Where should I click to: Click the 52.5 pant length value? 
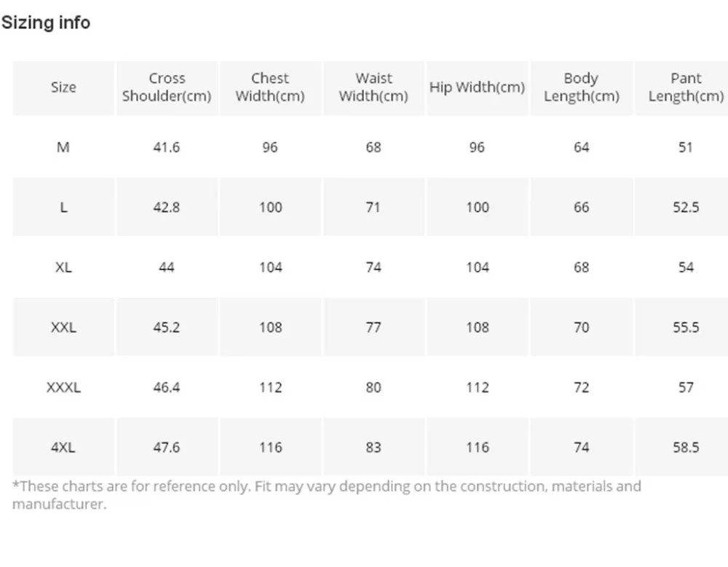click(x=686, y=207)
